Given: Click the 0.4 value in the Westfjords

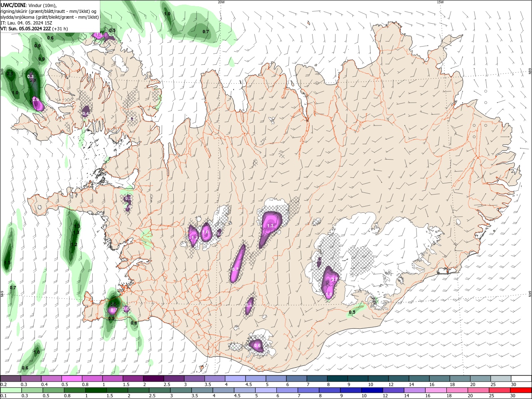Looking at the screenshot, I should [86, 113].
